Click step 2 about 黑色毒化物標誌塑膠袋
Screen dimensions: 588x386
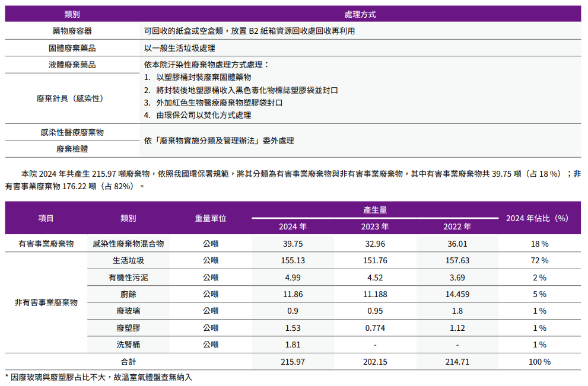(241, 90)
